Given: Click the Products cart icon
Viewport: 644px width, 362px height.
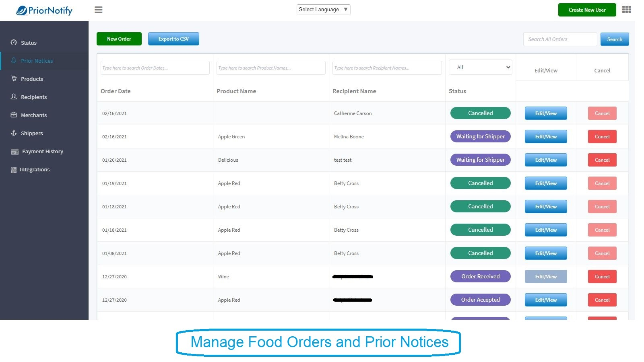Looking at the screenshot, I should click(14, 78).
